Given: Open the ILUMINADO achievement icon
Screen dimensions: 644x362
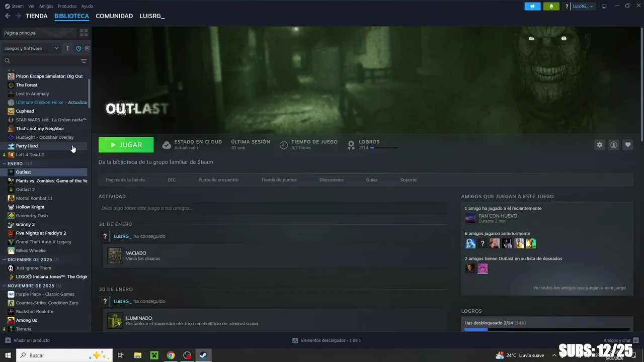Looking at the screenshot, I should click(115, 321).
